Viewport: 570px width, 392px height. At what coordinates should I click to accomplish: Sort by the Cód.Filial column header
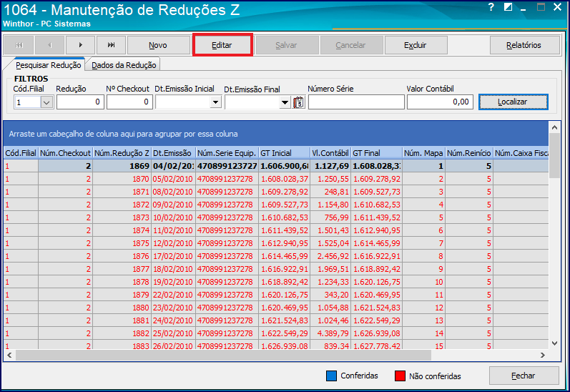pos(21,153)
